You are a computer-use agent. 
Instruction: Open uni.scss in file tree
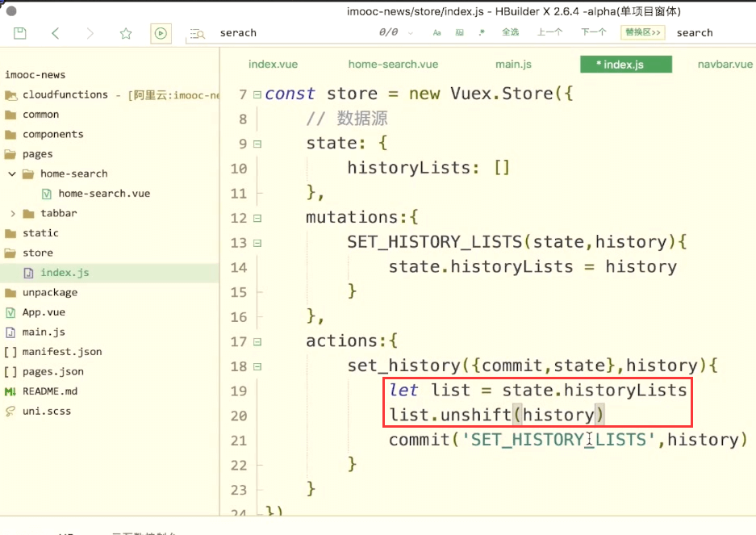(x=47, y=411)
